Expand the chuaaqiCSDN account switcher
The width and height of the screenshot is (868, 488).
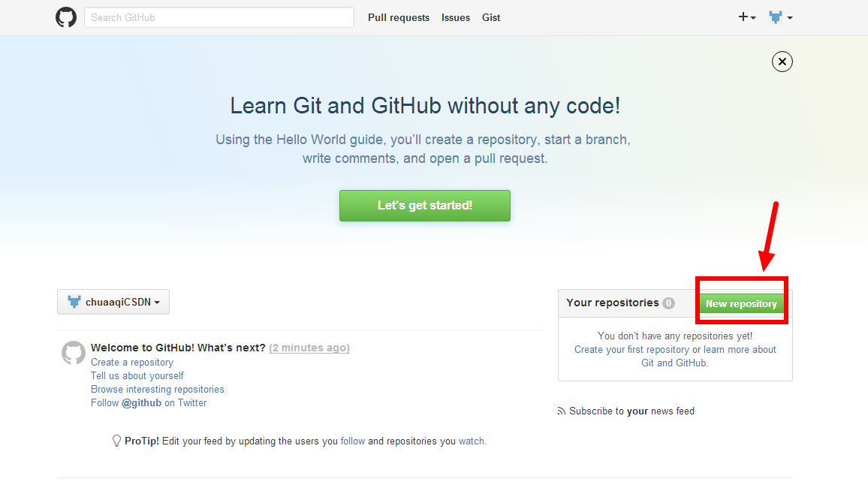point(113,302)
